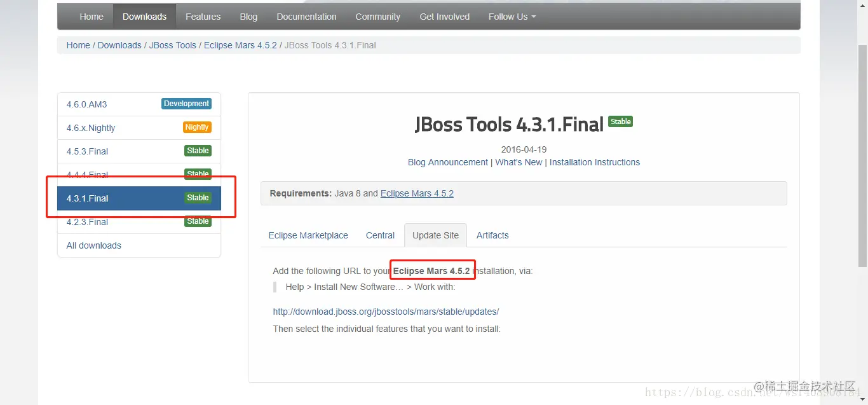Viewport: 868px width, 405px height.
Task: Select the Update Site tab
Action: click(435, 235)
